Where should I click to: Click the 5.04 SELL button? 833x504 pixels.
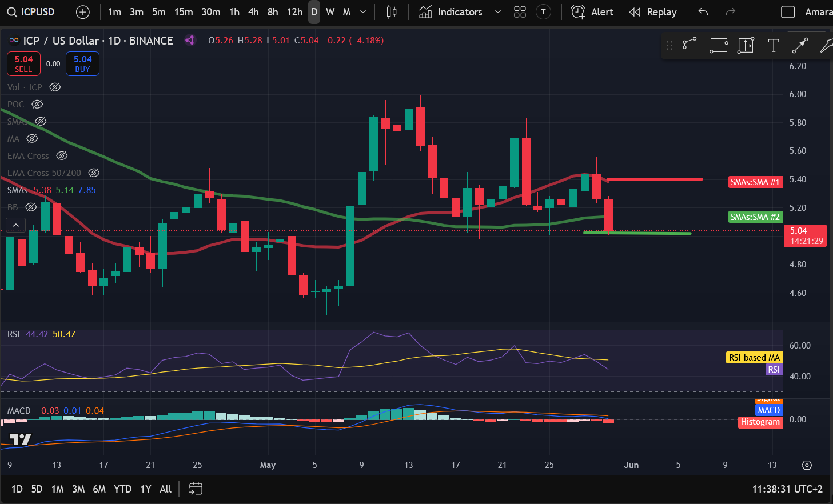click(23, 64)
